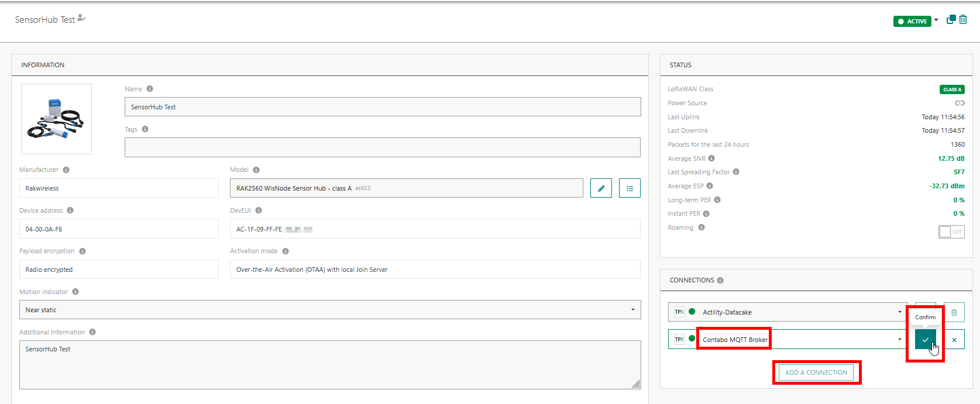Image resolution: width=980 pixels, height=404 pixels.
Task: Open the model list icon button
Action: coord(630,188)
